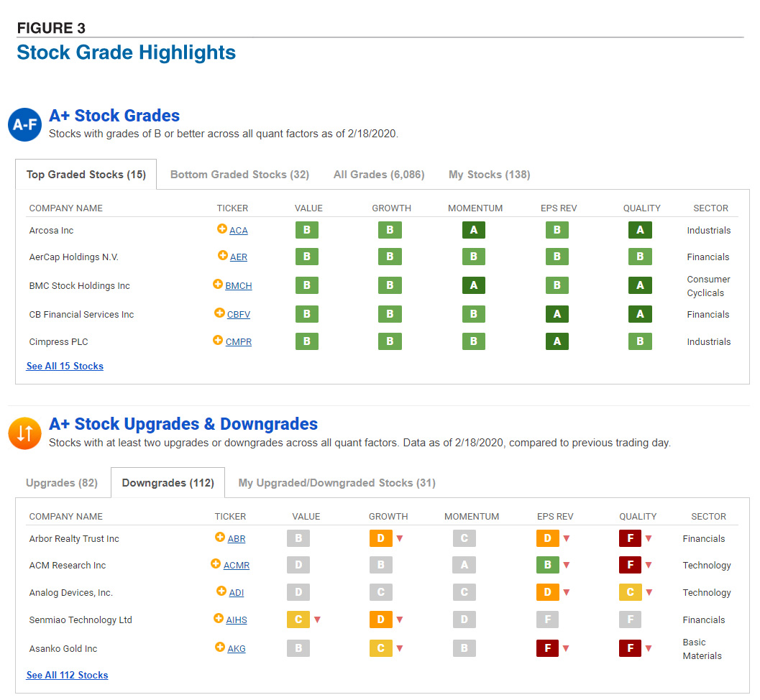Viewport: 760px width, 700px height.
Task: Click CB Financial Services EPS Rev A badge
Action: tap(557, 314)
